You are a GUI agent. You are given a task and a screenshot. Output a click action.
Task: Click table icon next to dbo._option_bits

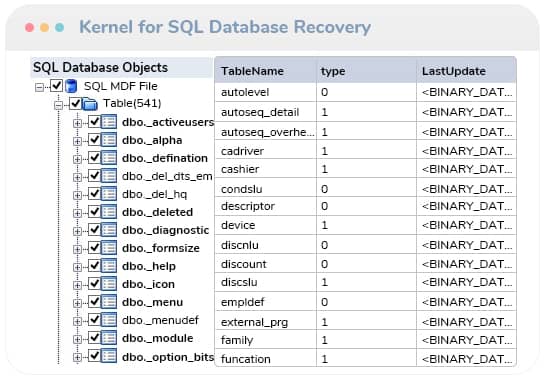click(x=109, y=356)
